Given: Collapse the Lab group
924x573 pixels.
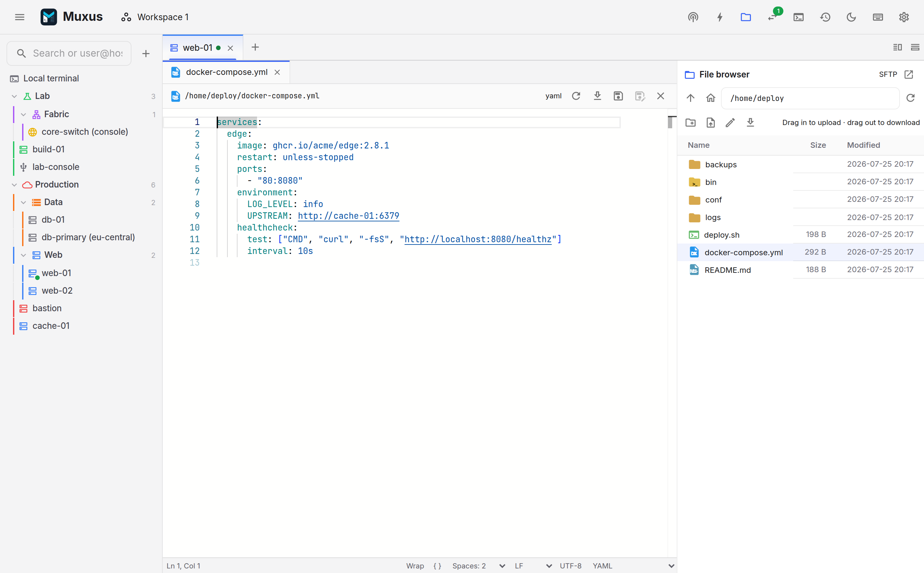Looking at the screenshot, I should click(14, 96).
